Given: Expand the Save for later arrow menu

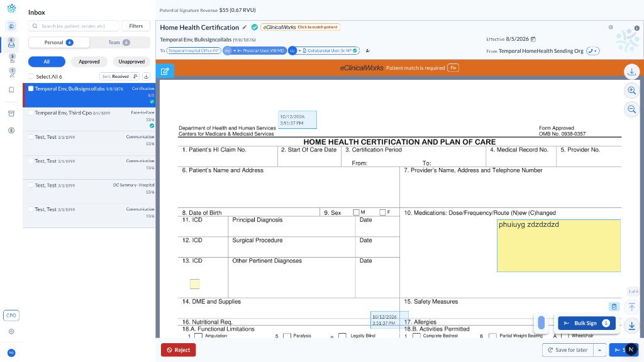Looking at the screenshot, I should (599, 350).
